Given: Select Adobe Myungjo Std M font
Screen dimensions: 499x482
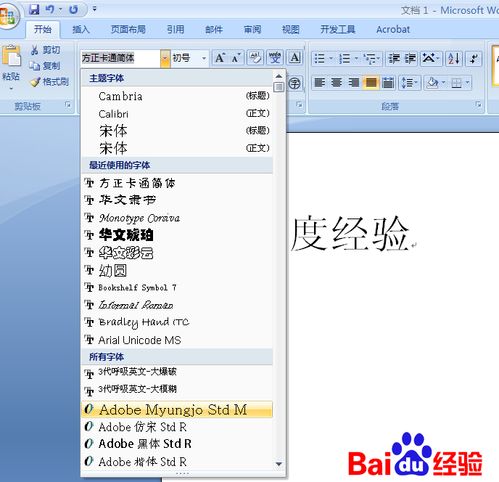Looking at the screenshot, I should (x=177, y=409).
